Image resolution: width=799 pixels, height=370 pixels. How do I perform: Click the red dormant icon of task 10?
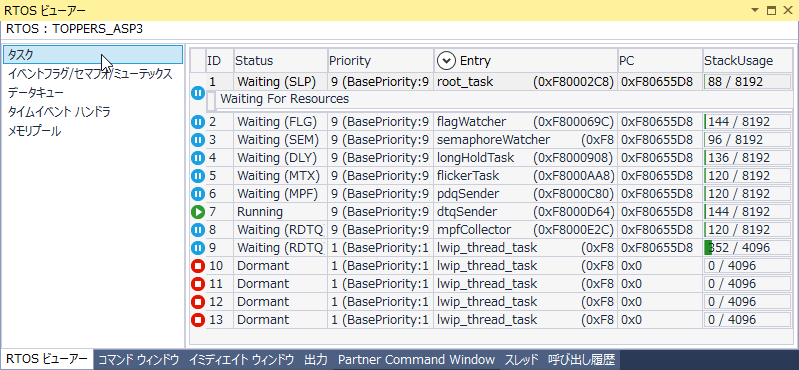coord(198,266)
